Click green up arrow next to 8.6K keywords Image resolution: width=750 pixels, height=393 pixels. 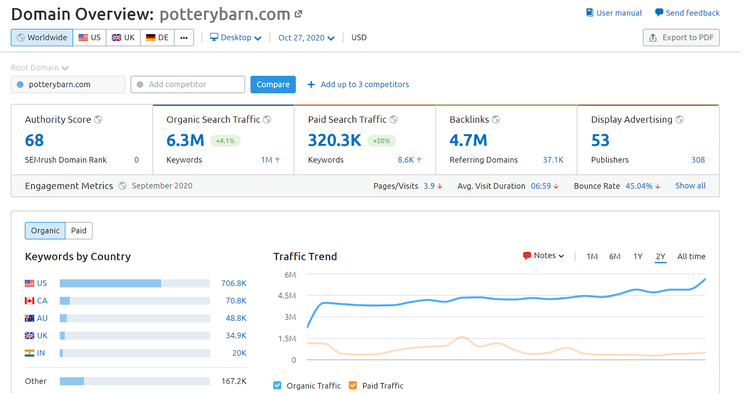coord(419,160)
